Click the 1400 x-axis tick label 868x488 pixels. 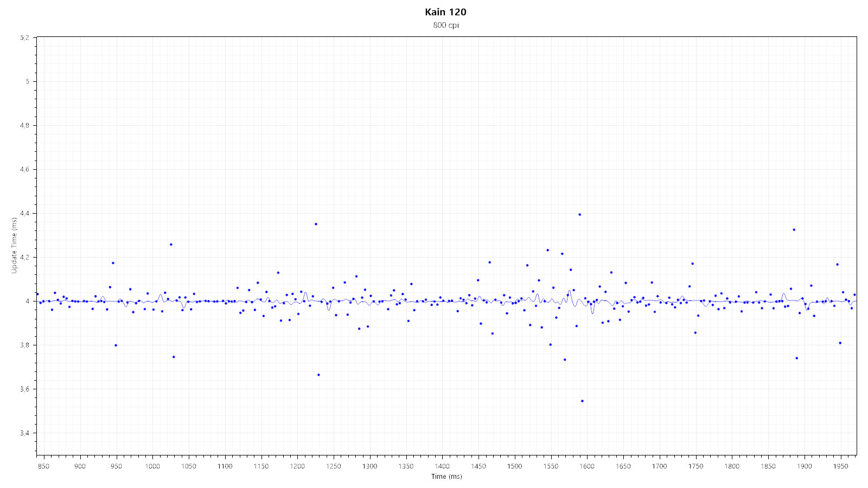[442, 466]
